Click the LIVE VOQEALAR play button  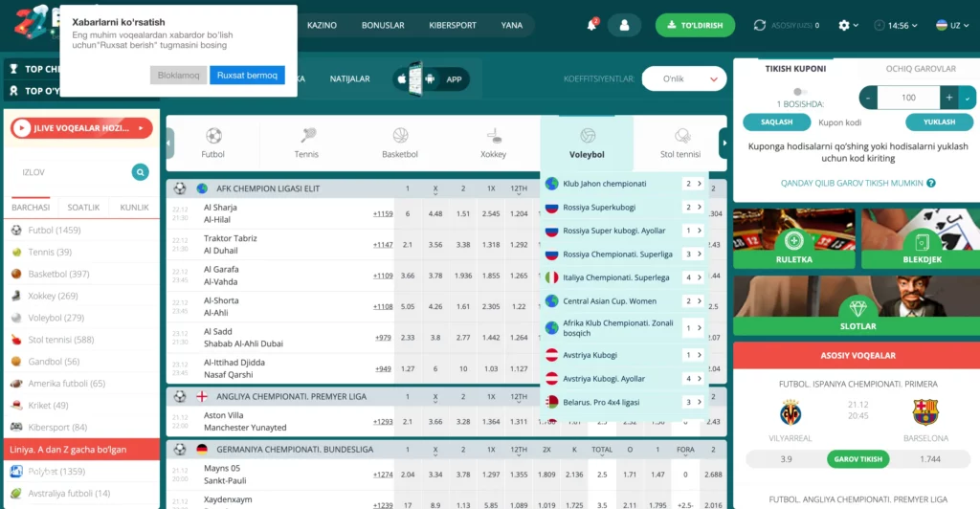tap(81, 128)
